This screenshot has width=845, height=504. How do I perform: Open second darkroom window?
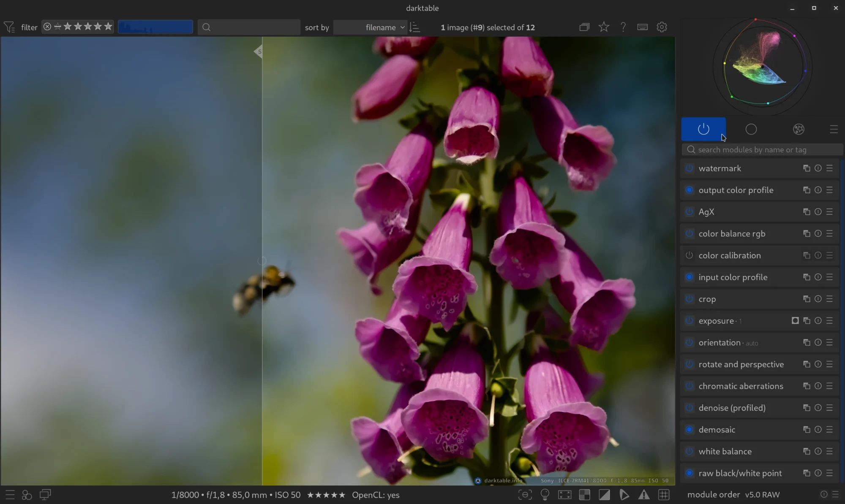coord(45,495)
